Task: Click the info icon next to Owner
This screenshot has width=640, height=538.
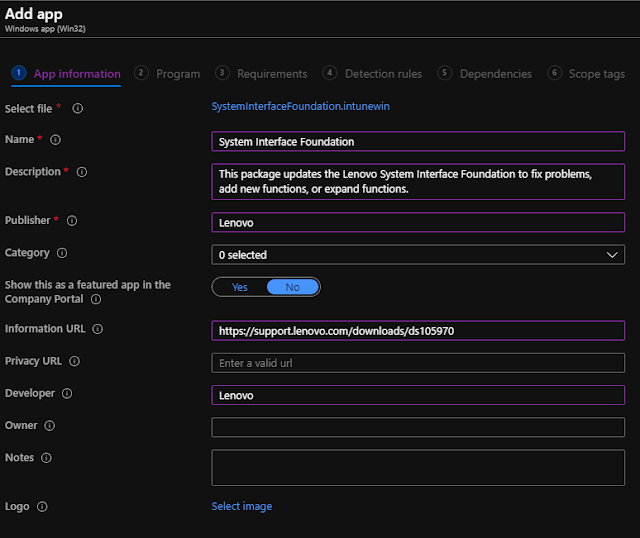Action: 50,426
